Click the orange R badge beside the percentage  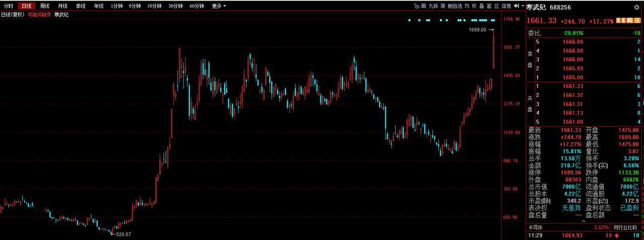click(618, 21)
